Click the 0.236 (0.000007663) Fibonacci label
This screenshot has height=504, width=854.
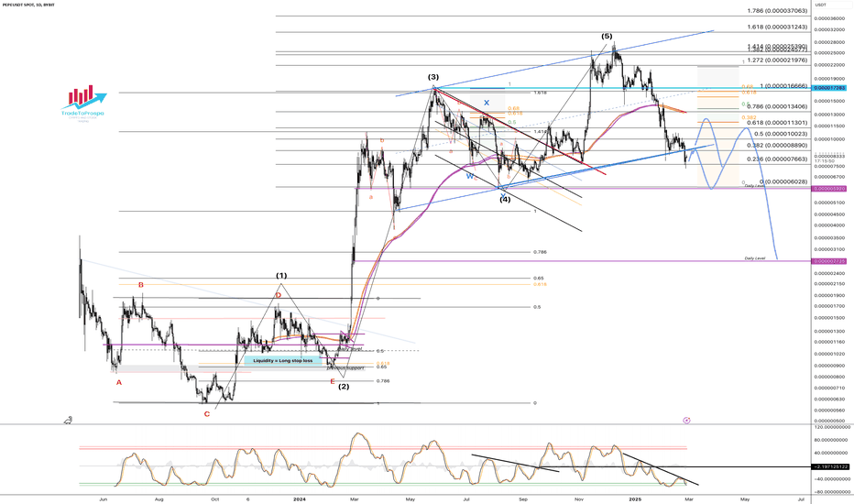pos(777,159)
